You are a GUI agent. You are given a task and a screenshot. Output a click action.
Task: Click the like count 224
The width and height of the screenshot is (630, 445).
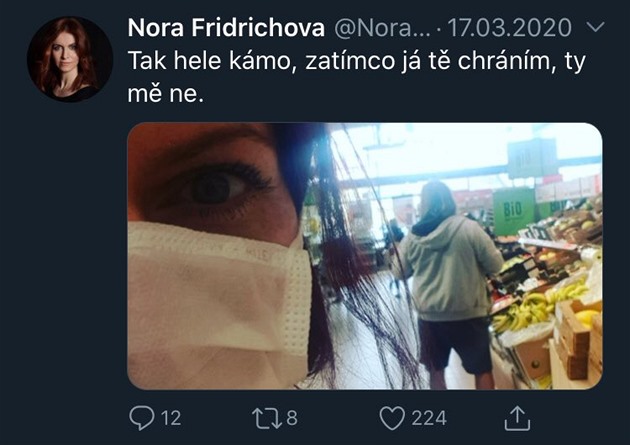point(429,418)
